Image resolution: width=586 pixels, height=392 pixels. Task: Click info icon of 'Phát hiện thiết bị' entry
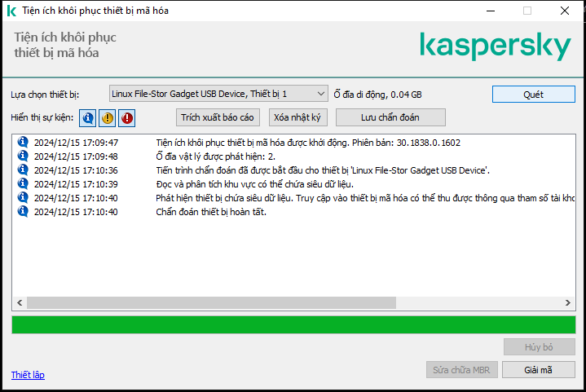[x=23, y=197]
